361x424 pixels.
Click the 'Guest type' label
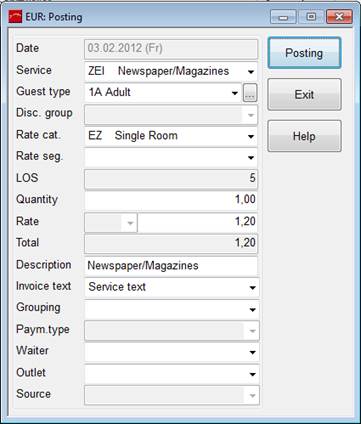(43, 92)
